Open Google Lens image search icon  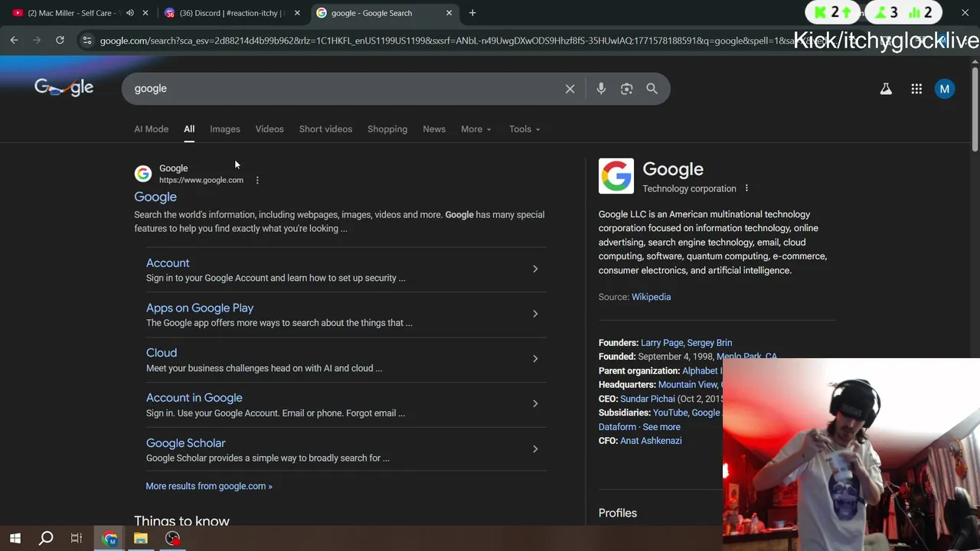[x=626, y=89]
